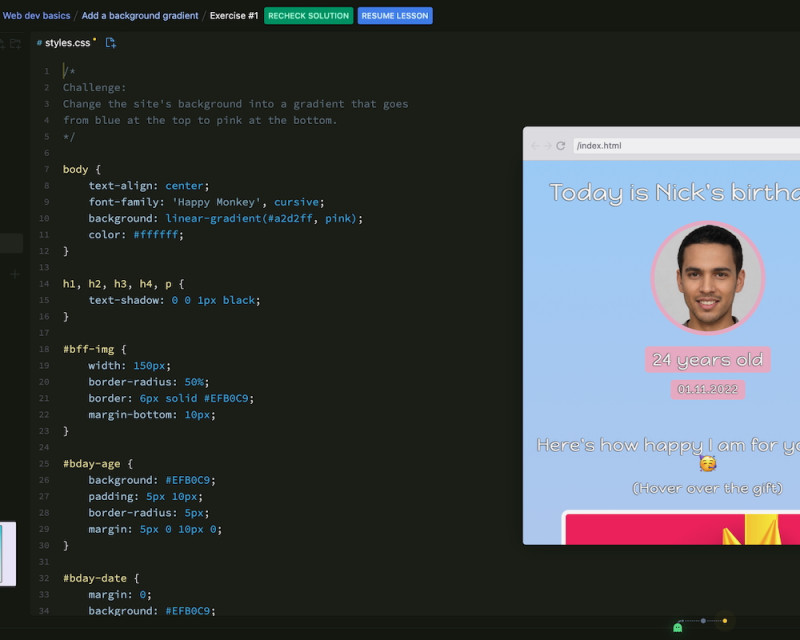Click the reload icon in the preview browser bar
This screenshot has height=640, width=800.
coord(563,145)
